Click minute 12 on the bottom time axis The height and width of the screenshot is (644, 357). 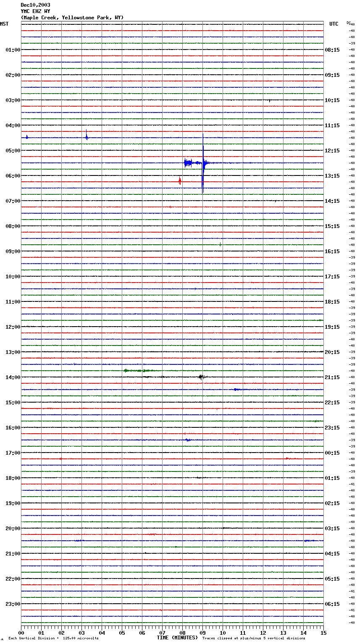[263, 633]
